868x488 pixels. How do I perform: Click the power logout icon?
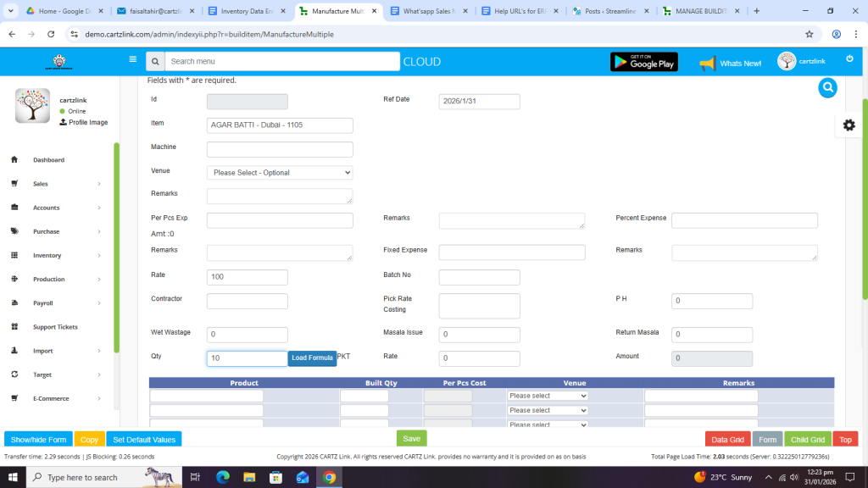849,58
